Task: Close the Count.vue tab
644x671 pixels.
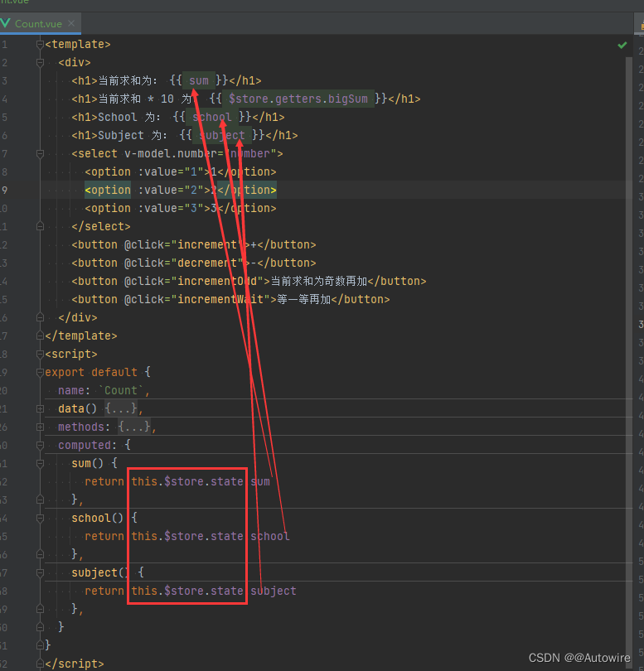Action: 71,23
